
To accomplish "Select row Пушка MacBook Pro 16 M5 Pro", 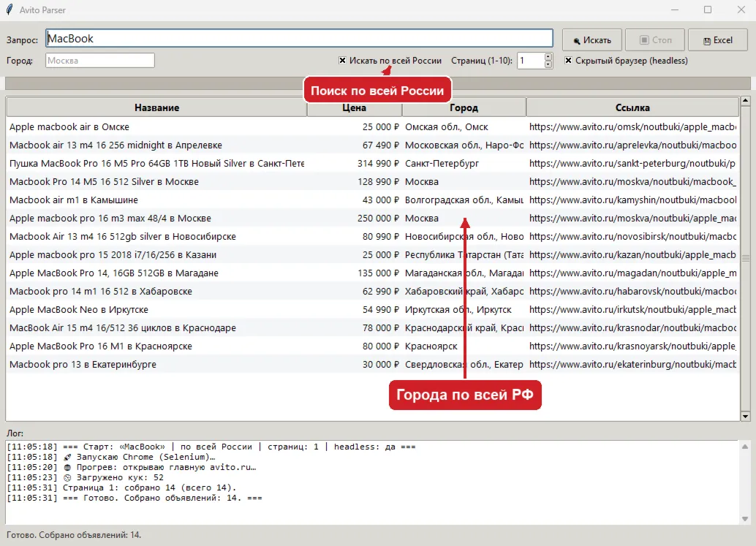I will (373, 164).
